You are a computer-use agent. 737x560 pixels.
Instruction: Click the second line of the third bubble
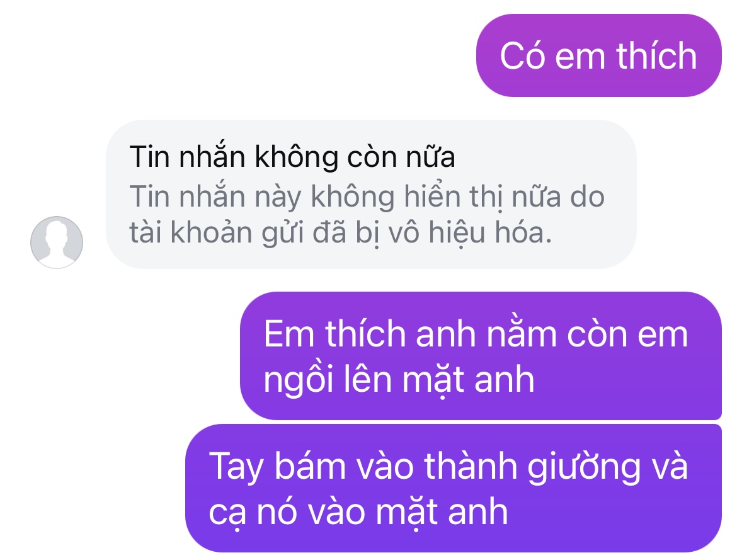(399, 379)
